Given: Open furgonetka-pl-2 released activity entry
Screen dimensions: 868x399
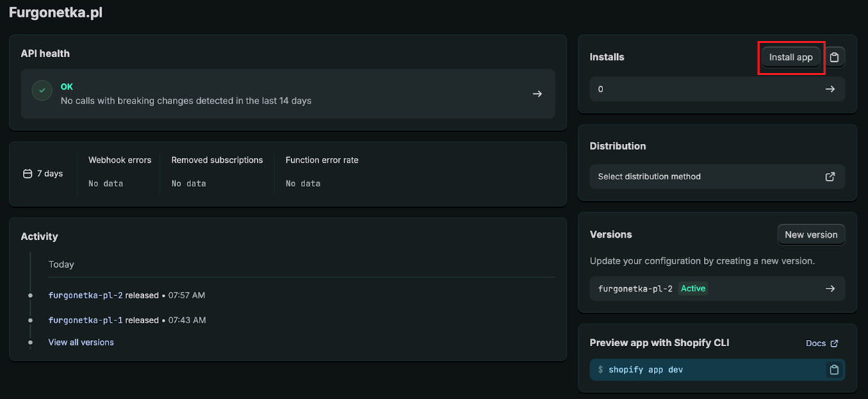Looking at the screenshot, I should coord(85,295).
